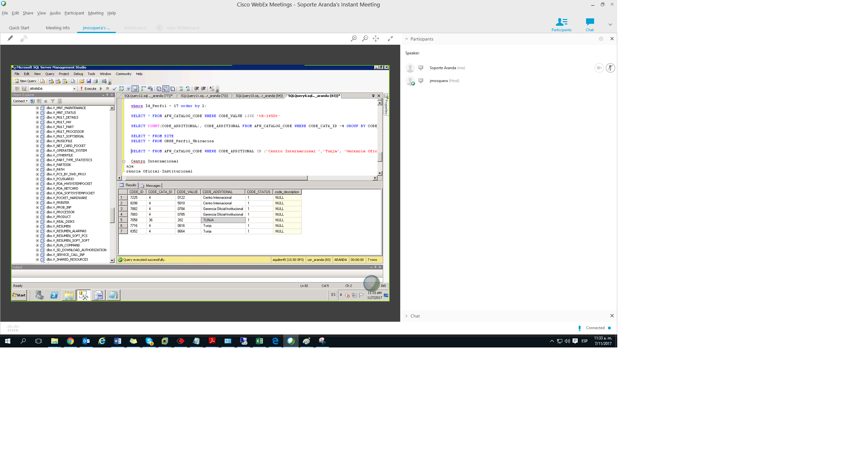Open the SSMS Community menu
The width and height of the screenshot is (868, 471).
123,74
